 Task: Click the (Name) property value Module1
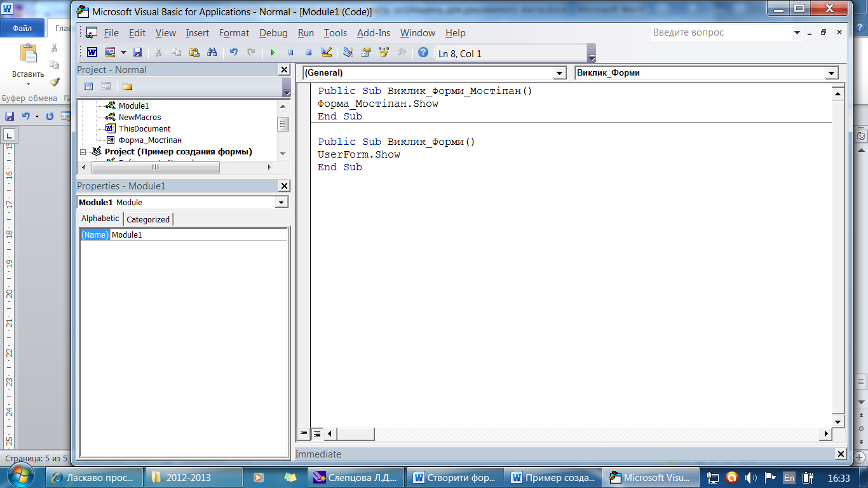click(x=199, y=234)
